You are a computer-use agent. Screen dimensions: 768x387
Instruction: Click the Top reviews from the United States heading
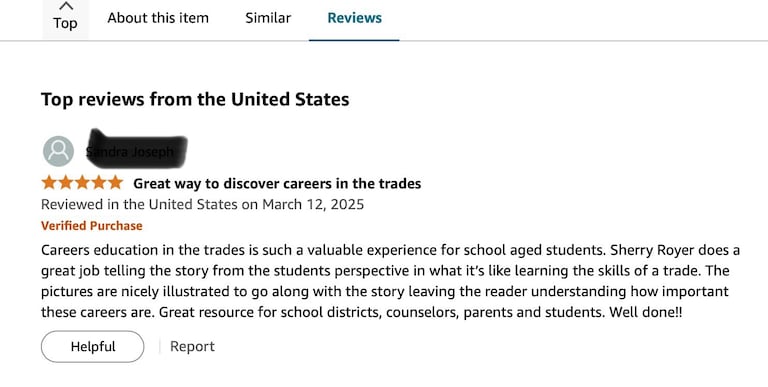tap(195, 99)
